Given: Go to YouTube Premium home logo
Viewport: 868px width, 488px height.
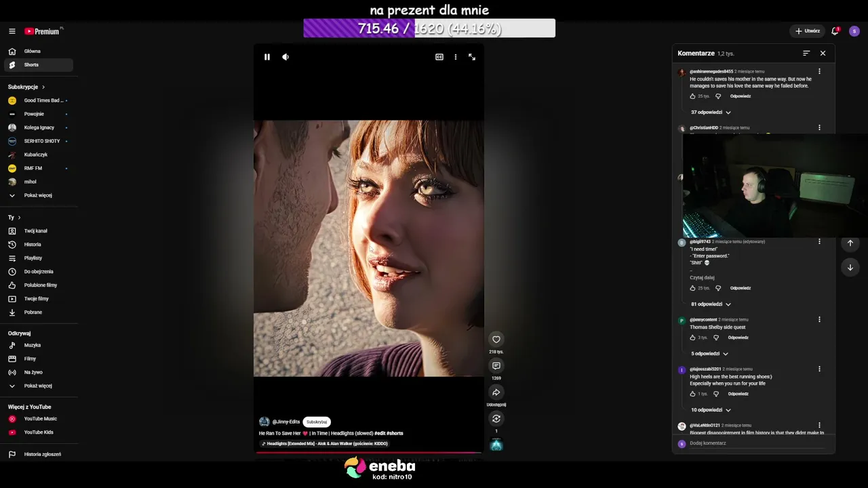Looking at the screenshot, I should pyautogui.click(x=43, y=31).
